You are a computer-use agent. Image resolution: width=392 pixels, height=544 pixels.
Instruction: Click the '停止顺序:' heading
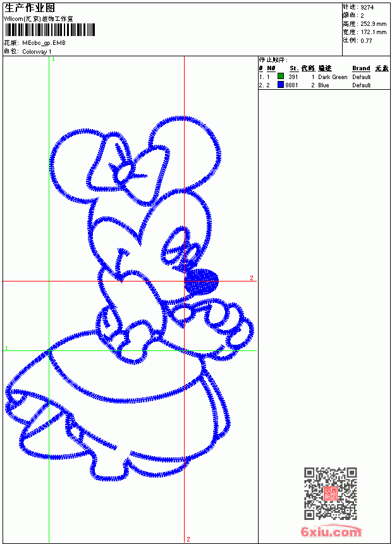coord(273,60)
